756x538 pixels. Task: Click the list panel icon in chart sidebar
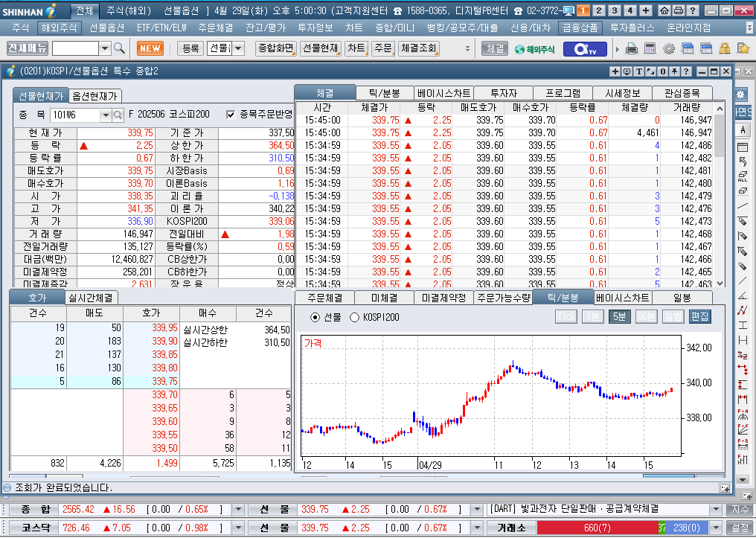[743, 147]
